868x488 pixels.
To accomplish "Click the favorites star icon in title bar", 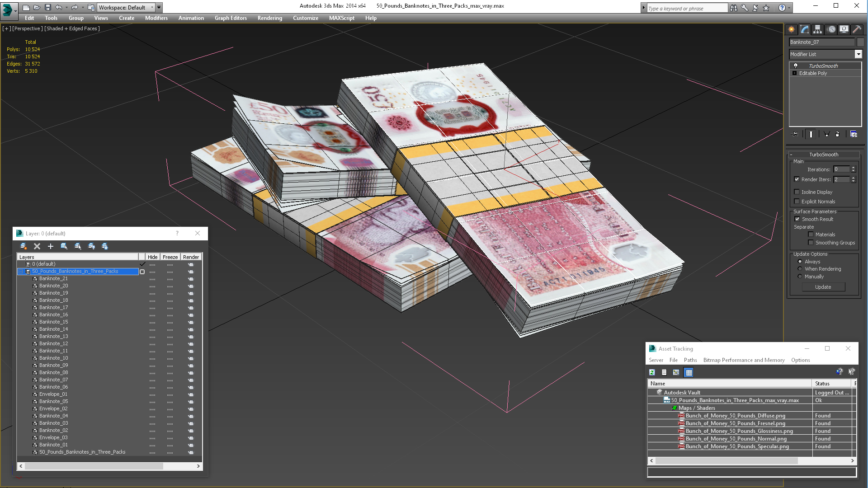I will pyautogui.click(x=766, y=8).
